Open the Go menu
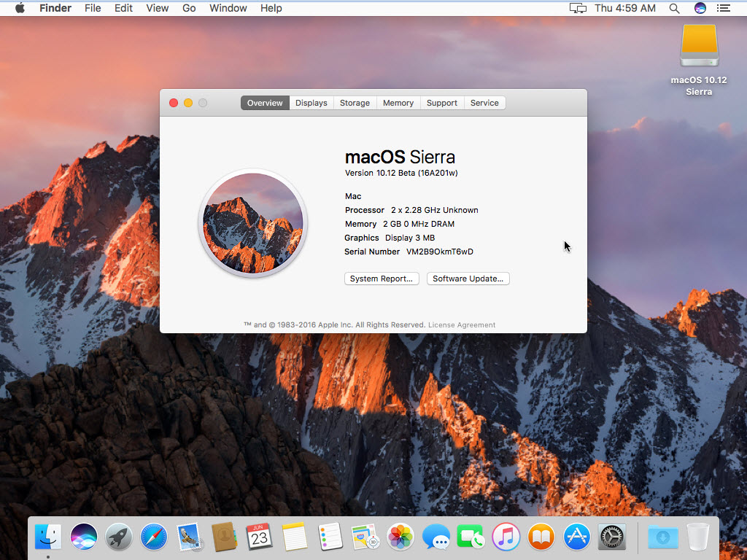747x560 pixels. [x=189, y=8]
